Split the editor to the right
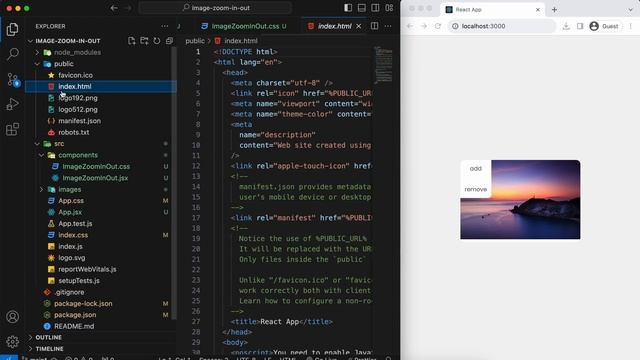This screenshot has height=360, width=640. tap(374, 26)
